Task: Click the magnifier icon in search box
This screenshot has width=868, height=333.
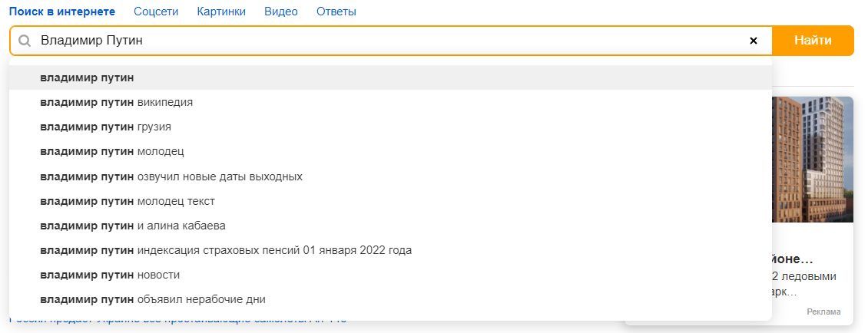Action: tap(25, 41)
